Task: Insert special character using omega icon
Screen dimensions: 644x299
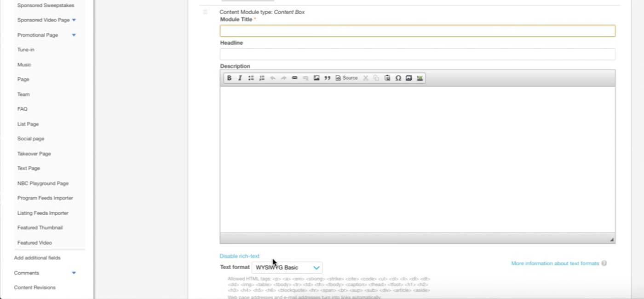Action: coord(398,78)
